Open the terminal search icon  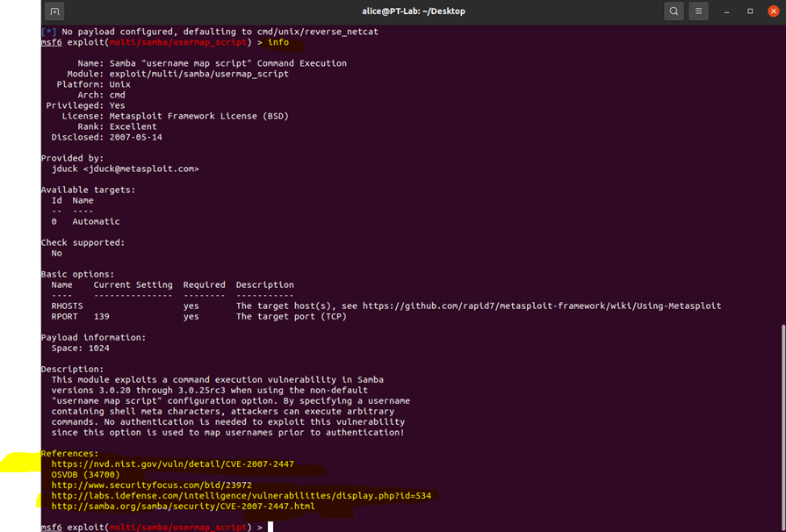(674, 11)
